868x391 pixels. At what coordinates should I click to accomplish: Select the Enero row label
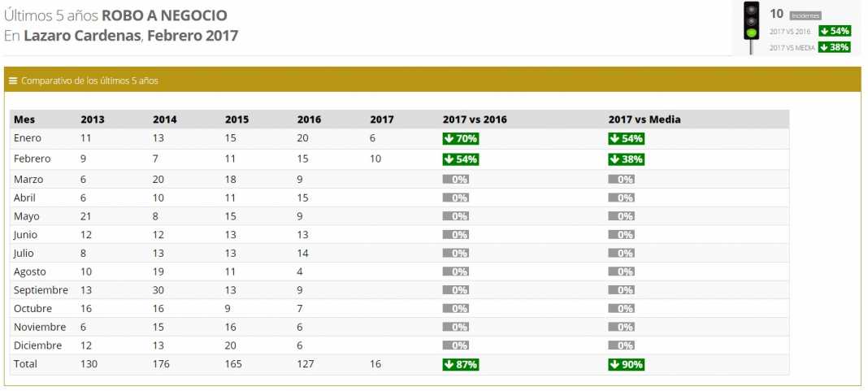[x=28, y=138]
